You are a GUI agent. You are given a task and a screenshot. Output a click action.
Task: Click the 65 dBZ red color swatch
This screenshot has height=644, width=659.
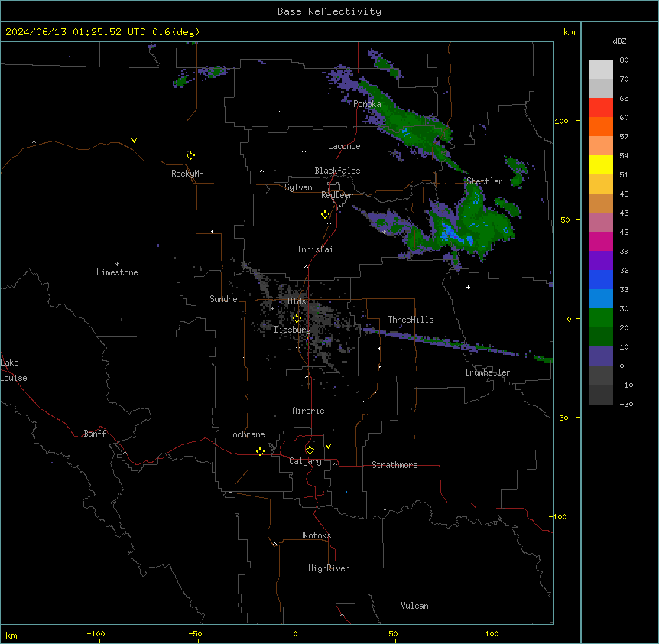point(601,107)
